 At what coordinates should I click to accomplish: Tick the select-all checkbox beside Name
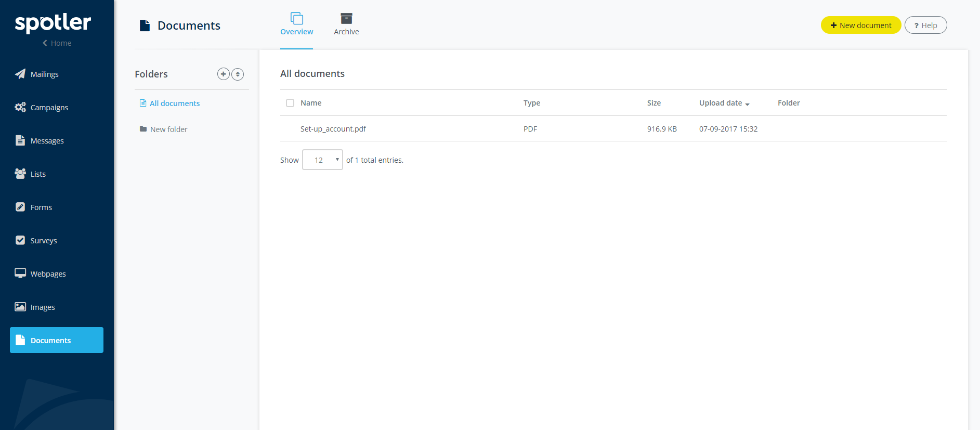[x=290, y=103]
